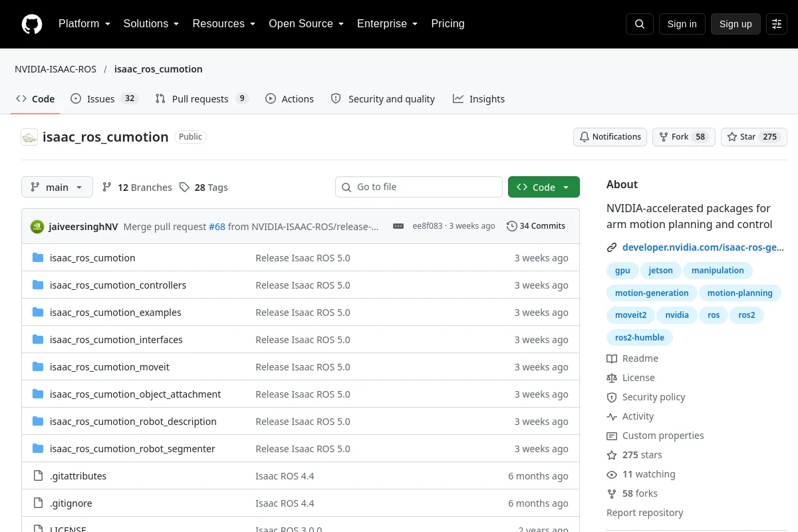
Task: Click the Pricing link in header
Action: point(448,24)
